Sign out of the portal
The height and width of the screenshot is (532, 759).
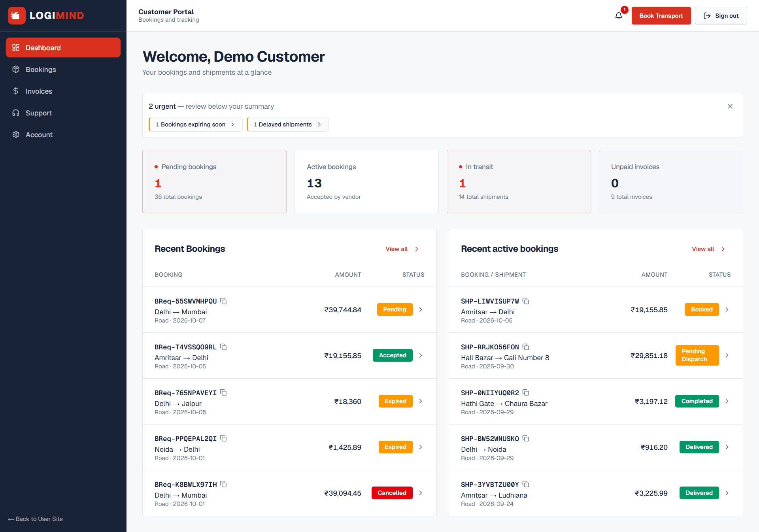pos(721,16)
